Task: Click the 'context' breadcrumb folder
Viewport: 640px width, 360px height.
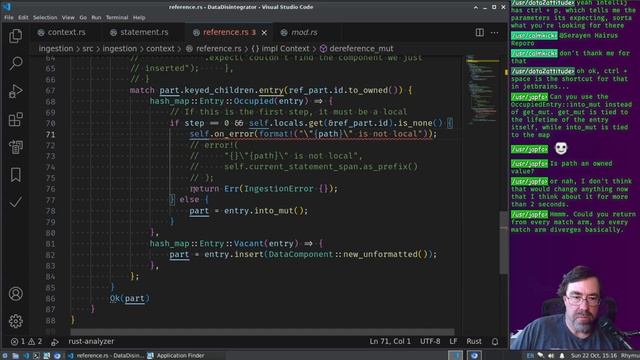Action: click(160, 49)
